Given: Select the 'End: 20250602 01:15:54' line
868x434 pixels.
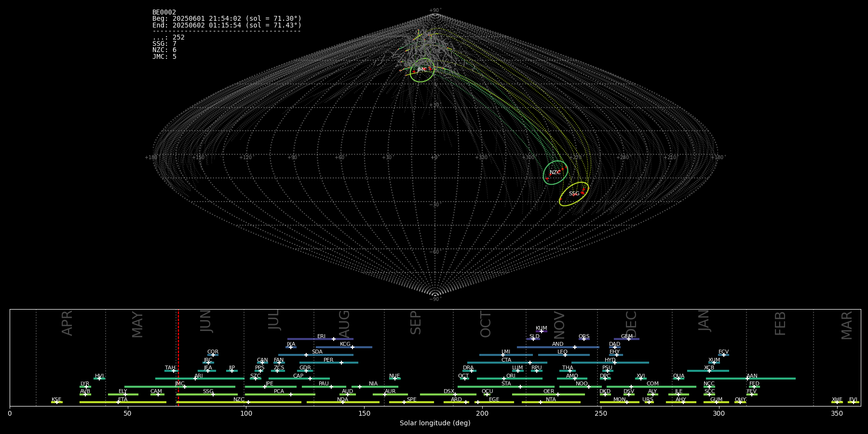Looking at the screenshot, I should 227,25.
